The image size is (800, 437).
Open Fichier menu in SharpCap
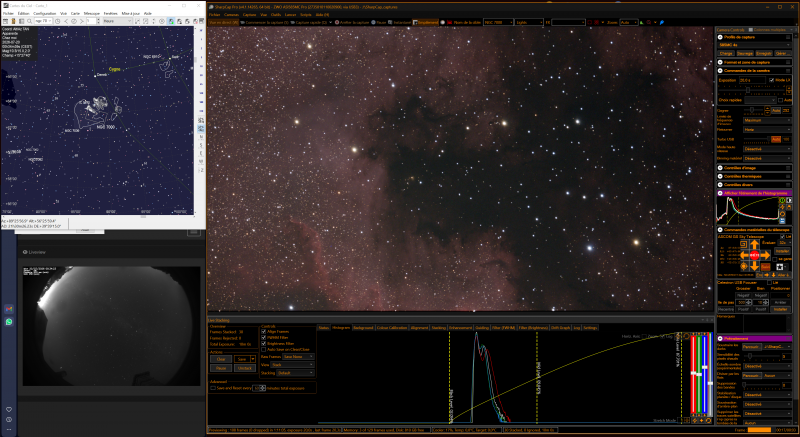coord(214,15)
